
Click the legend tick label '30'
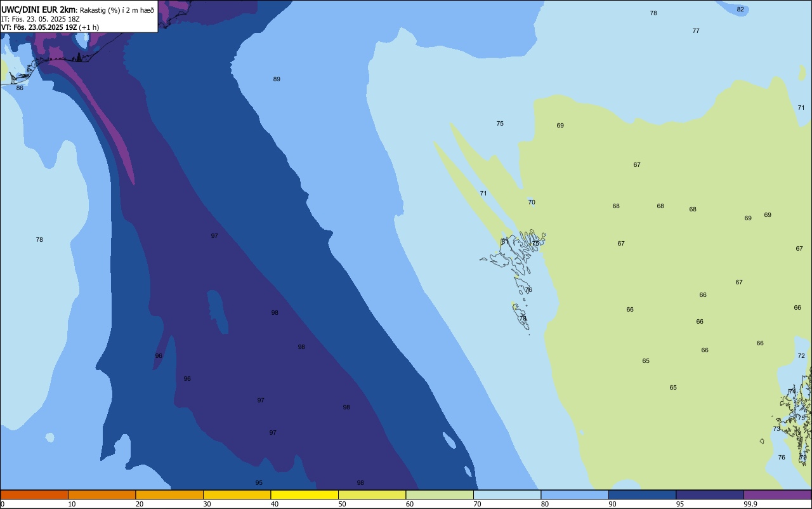tap(207, 504)
